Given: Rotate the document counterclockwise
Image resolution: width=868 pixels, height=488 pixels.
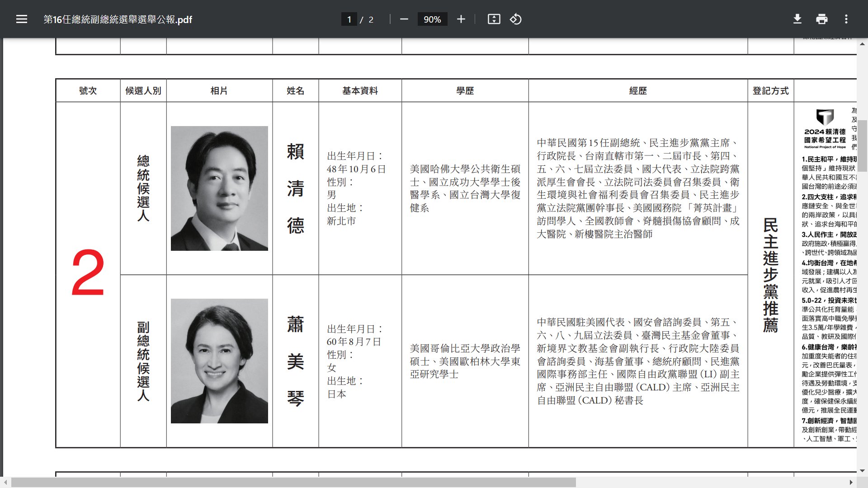Looking at the screenshot, I should coord(516,19).
